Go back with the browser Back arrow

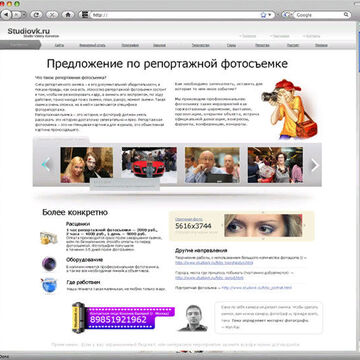point(7,15)
